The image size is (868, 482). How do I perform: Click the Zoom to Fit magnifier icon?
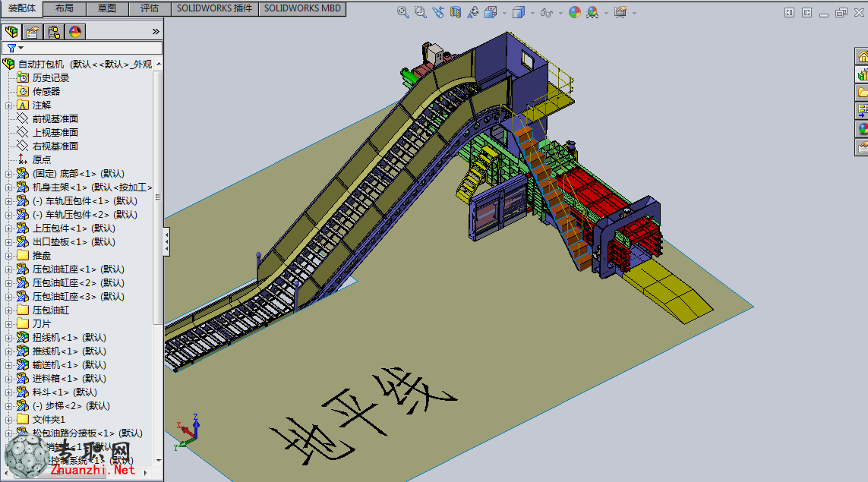click(403, 12)
